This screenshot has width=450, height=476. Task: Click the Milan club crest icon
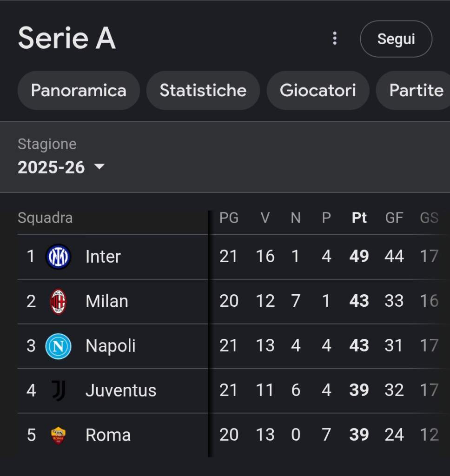(x=58, y=301)
